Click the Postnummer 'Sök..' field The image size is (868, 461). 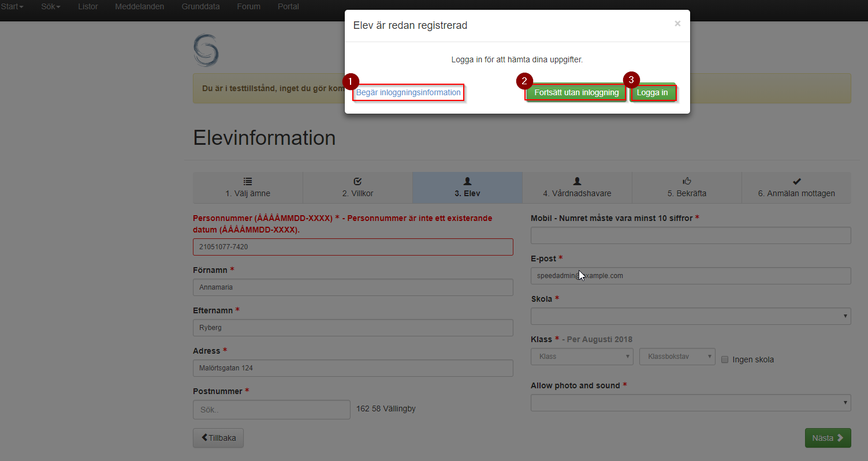[271, 410]
